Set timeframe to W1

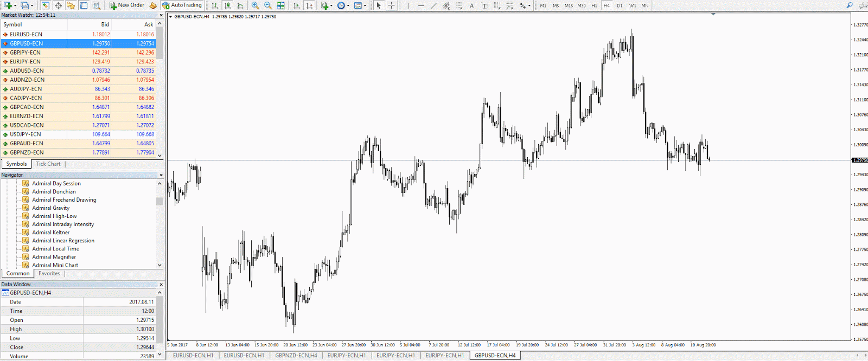[633, 5]
